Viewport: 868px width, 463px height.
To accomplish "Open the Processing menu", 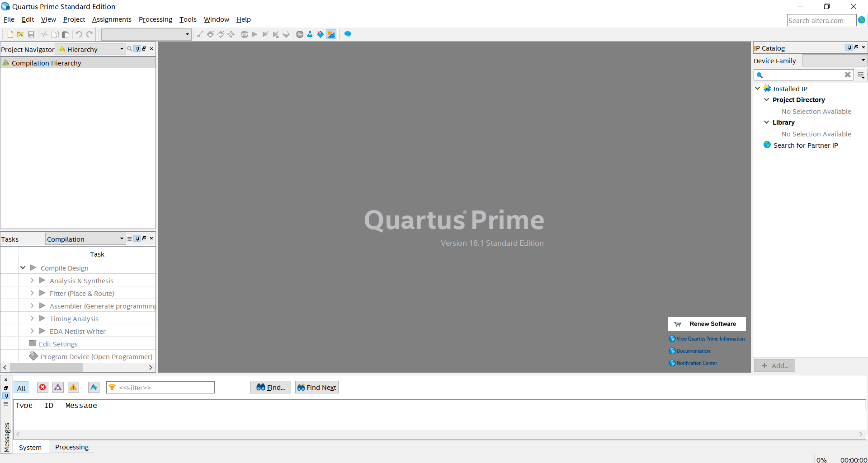I will pos(156,19).
